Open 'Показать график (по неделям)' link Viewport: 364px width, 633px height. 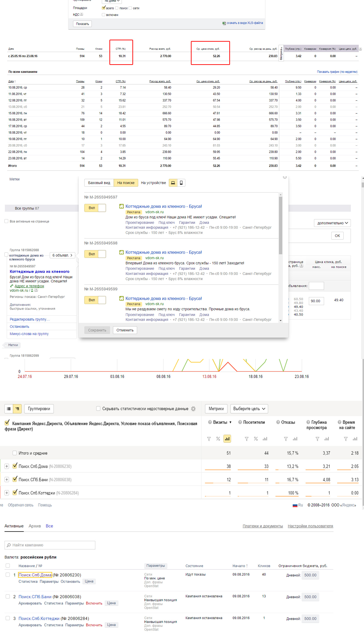point(337,72)
